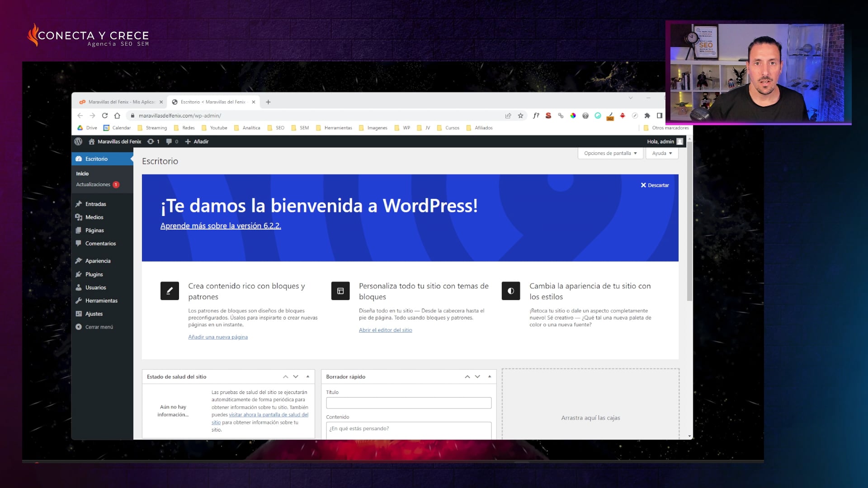Reload the browser page
This screenshot has height=488, width=868.
click(105, 116)
